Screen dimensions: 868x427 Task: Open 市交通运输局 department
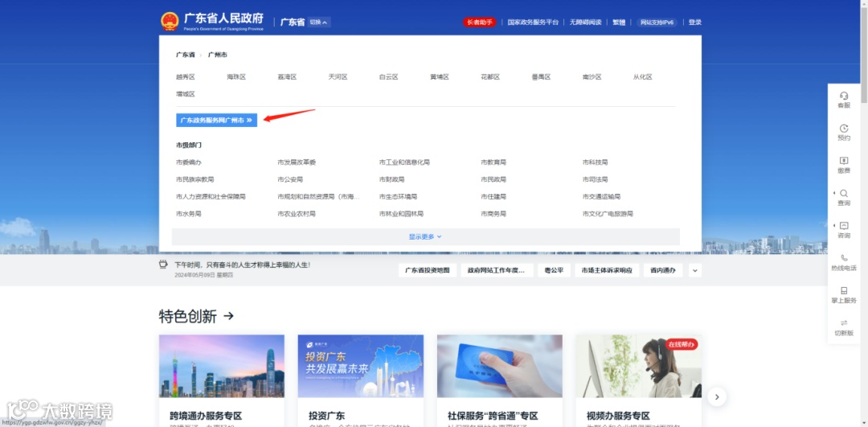[x=602, y=196]
